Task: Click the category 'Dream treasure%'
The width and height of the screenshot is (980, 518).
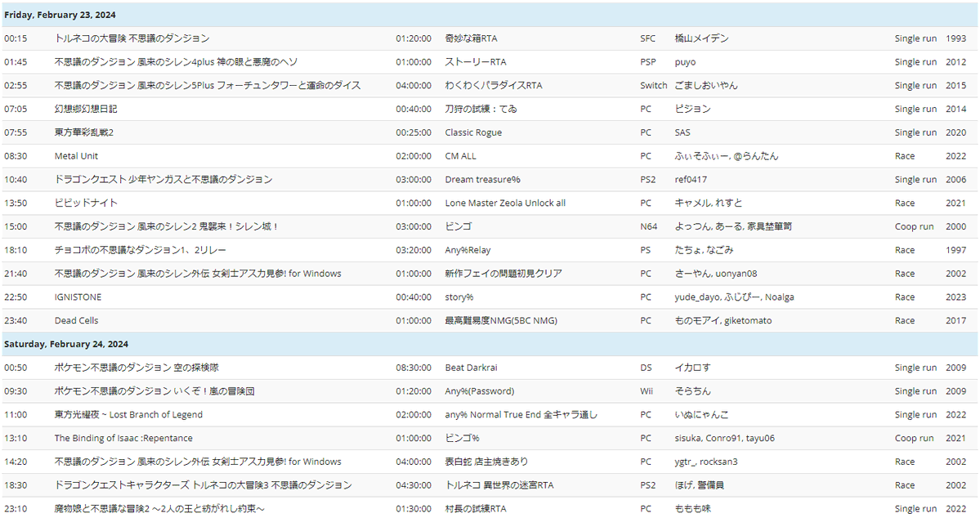Action: (482, 179)
